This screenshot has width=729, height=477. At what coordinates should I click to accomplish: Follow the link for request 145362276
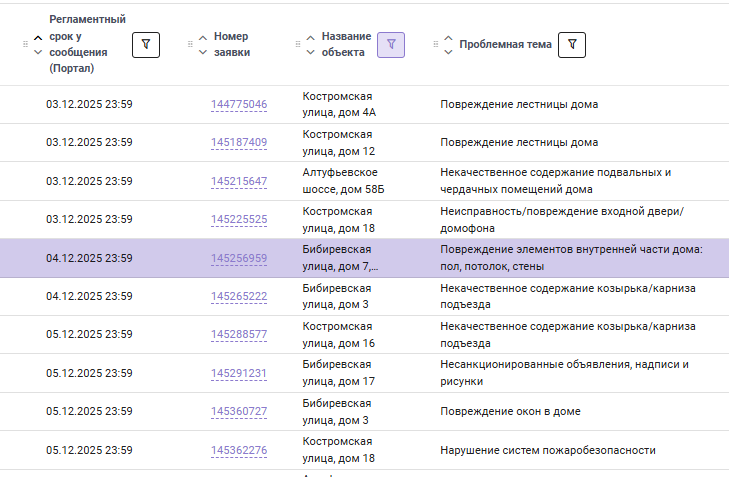click(239, 450)
